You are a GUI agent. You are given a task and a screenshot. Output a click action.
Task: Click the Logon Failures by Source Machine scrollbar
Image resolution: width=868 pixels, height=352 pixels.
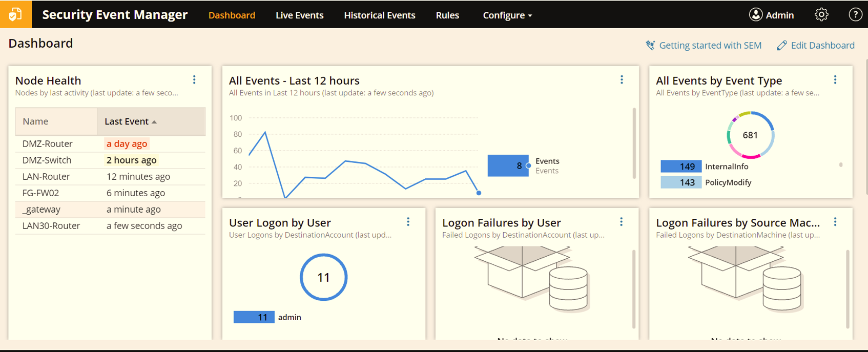pos(848,289)
